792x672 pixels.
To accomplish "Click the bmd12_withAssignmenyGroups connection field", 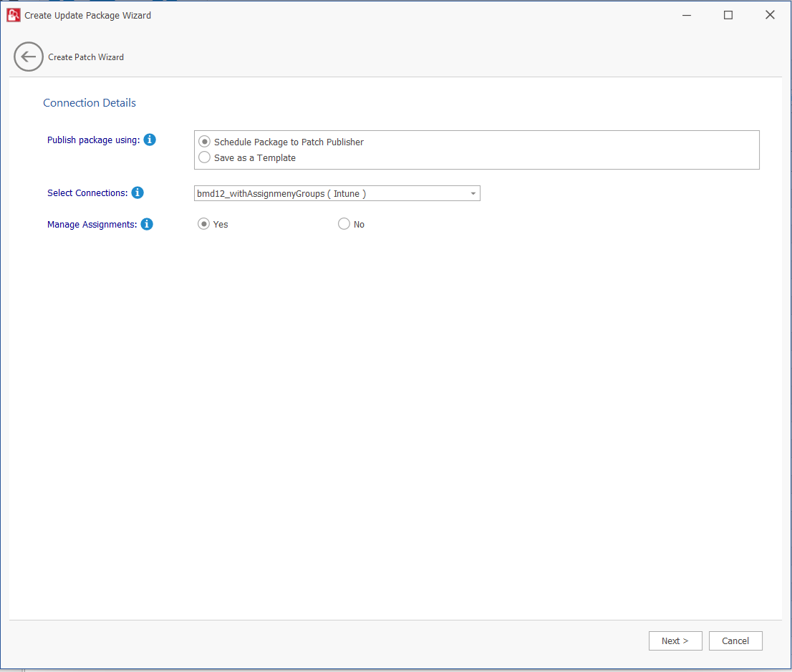I will coord(329,194).
